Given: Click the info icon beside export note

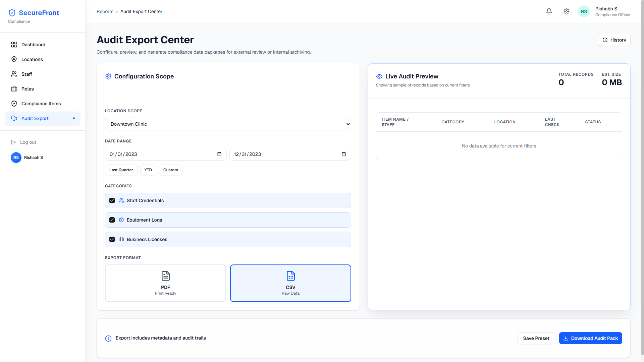Looking at the screenshot, I should [108, 339].
